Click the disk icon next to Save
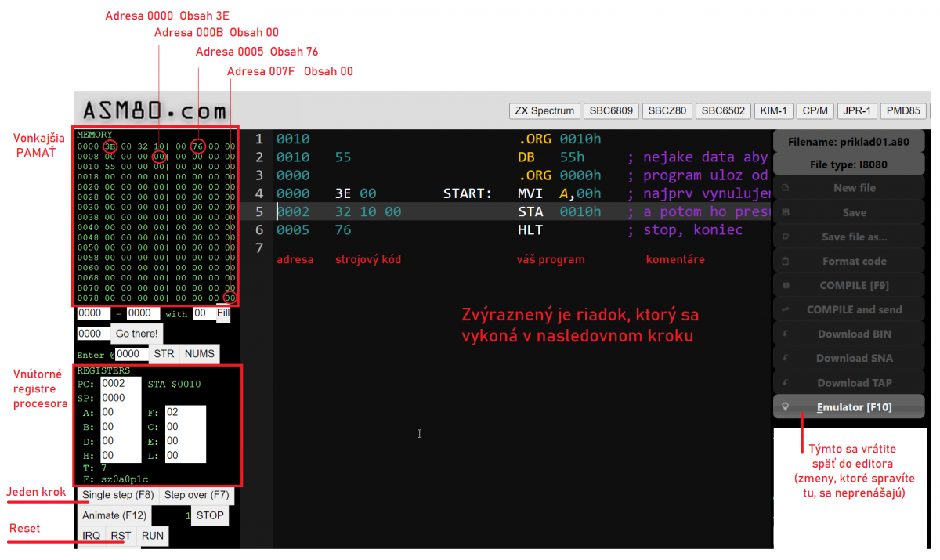Screen dimensions: 940x560 pos(785,212)
